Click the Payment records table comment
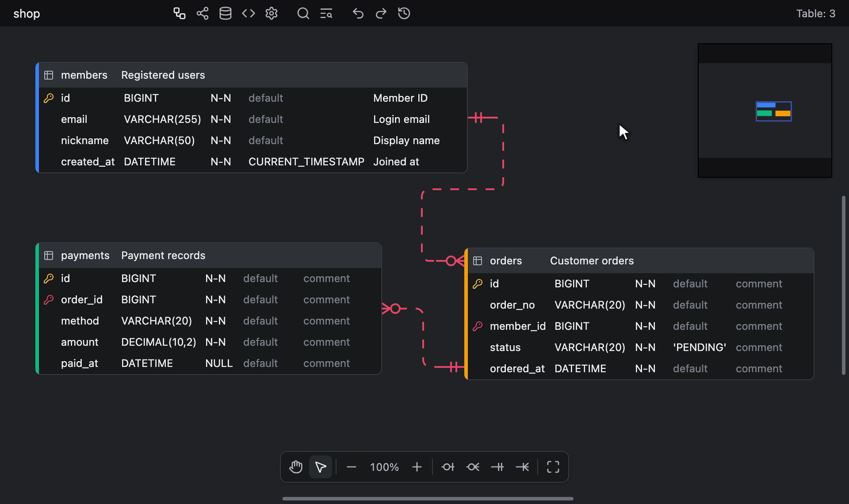The width and height of the screenshot is (849, 504). pos(163,256)
